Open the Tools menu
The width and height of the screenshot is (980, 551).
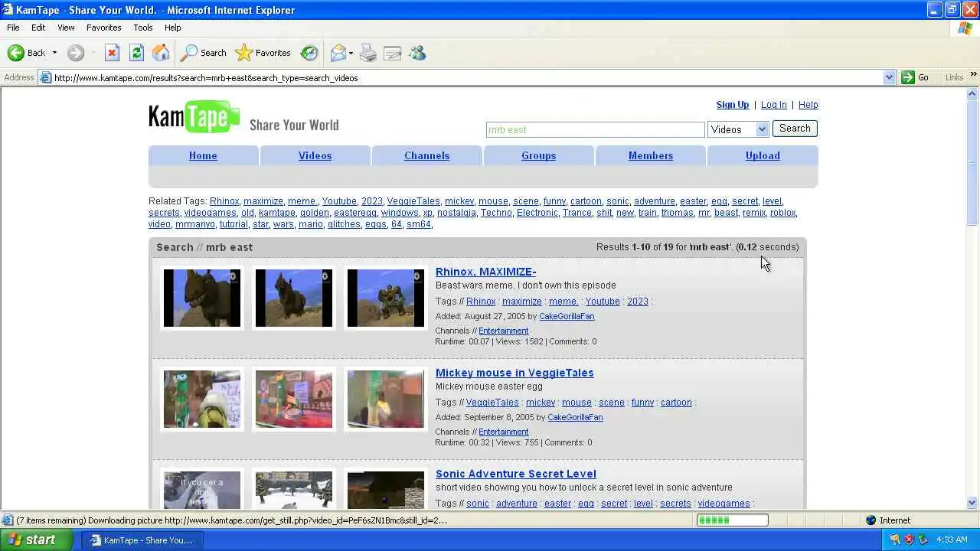pos(143,28)
